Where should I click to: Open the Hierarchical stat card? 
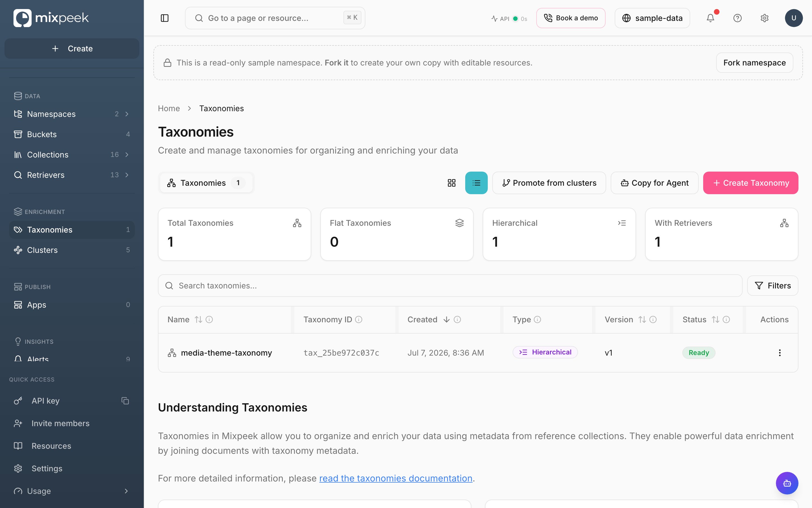(559, 234)
